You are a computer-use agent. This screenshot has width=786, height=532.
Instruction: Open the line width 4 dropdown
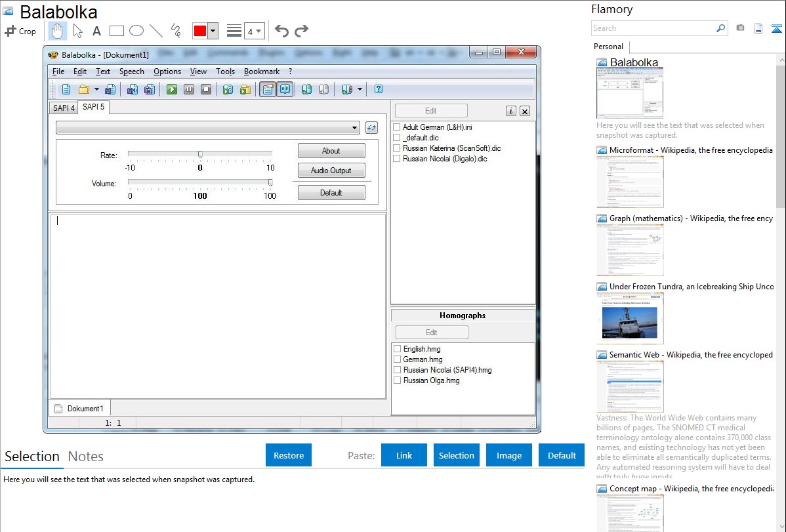point(254,31)
